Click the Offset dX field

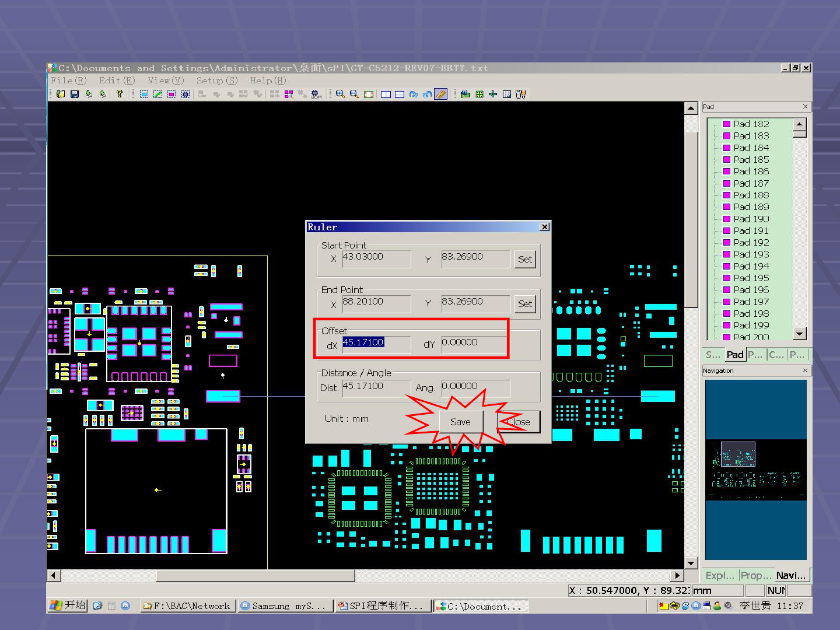[376, 344]
